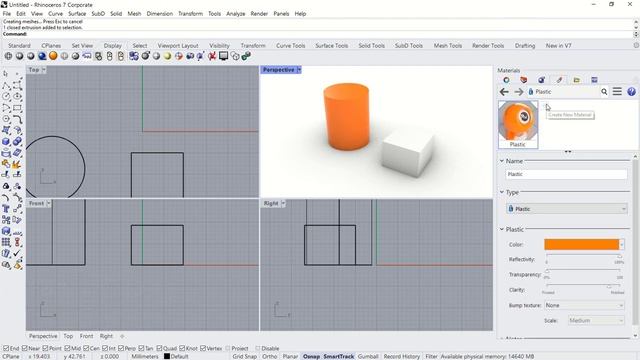Viewport: 640px width, 360px height.
Task: Click the material Name input field
Action: point(566,174)
